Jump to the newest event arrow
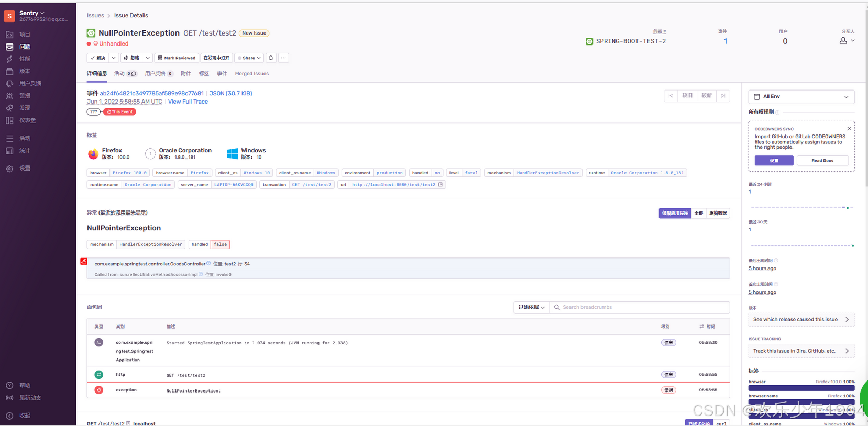 click(x=723, y=96)
